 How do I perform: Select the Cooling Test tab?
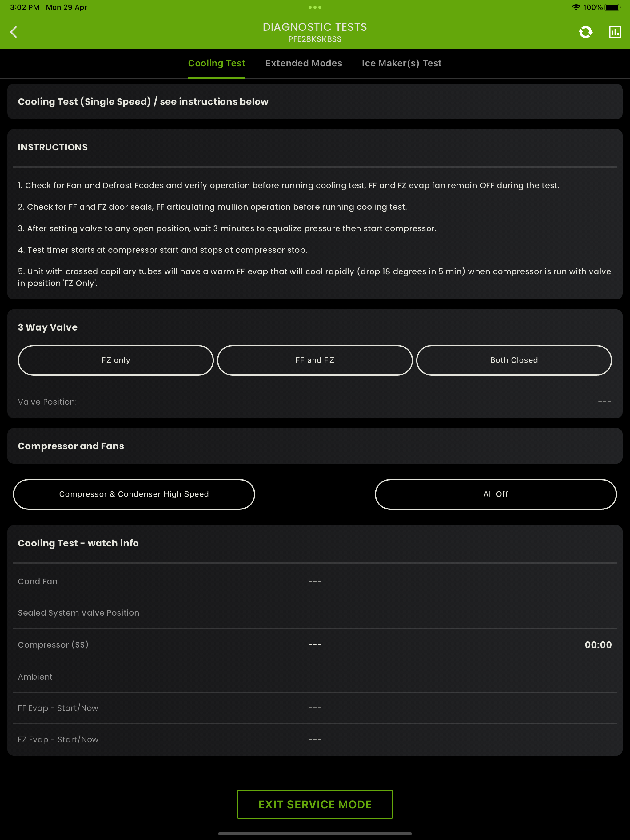click(x=217, y=63)
